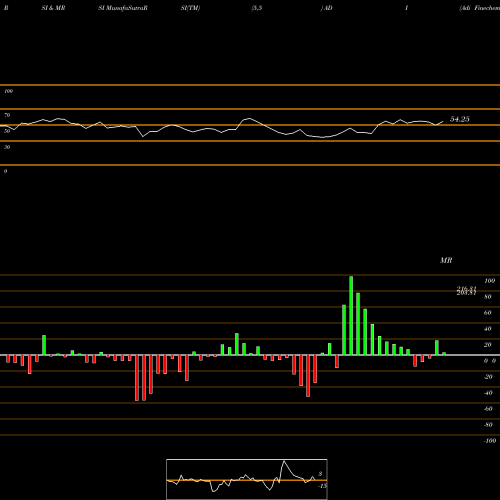Click the "MR" panel title

point(446,260)
